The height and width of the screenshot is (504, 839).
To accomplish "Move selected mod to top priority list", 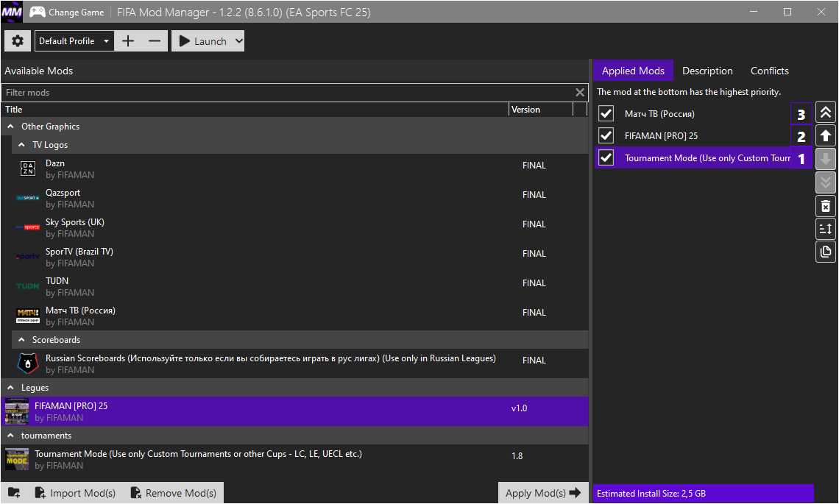I will click(826, 113).
